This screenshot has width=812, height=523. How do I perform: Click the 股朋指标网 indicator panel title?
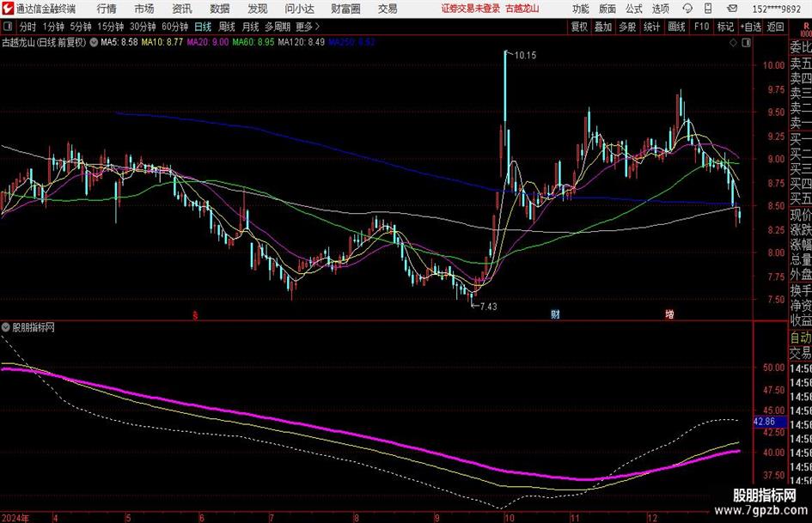coord(34,327)
